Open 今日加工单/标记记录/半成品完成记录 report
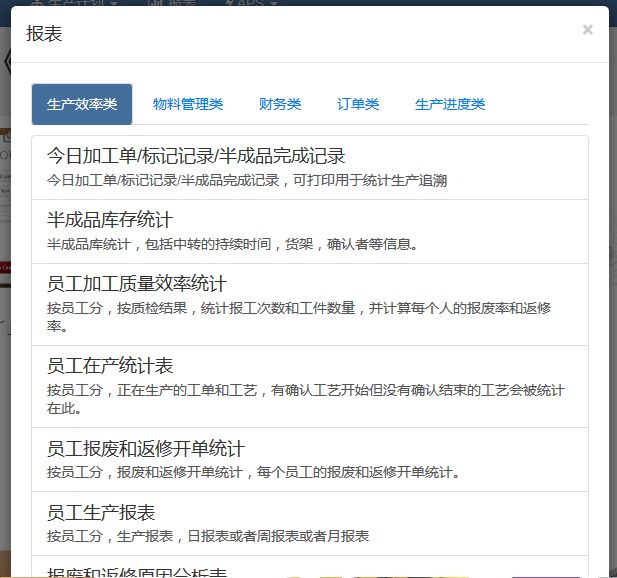This screenshot has height=578, width=617. (x=196, y=156)
